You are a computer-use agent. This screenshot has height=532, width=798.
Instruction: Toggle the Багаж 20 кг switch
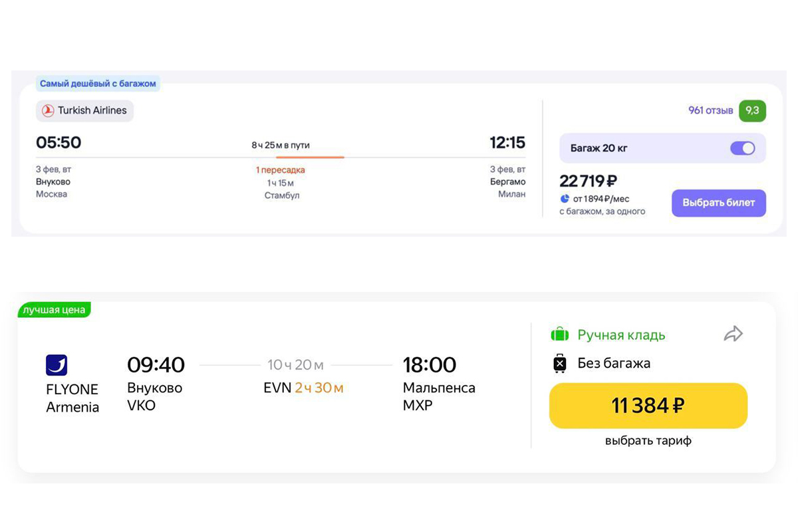click(742, 148)
